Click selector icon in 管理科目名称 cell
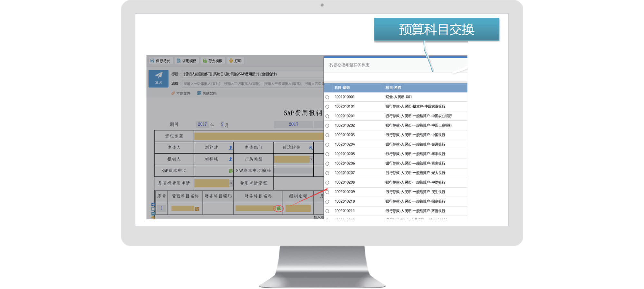The height and width of the screenshot is (289, 644). pos(197,209)
